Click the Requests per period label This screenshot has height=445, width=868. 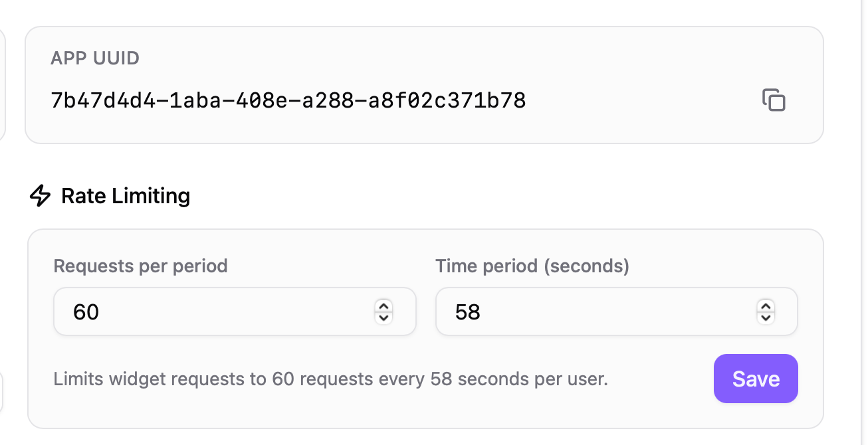[x=140, y=266]
